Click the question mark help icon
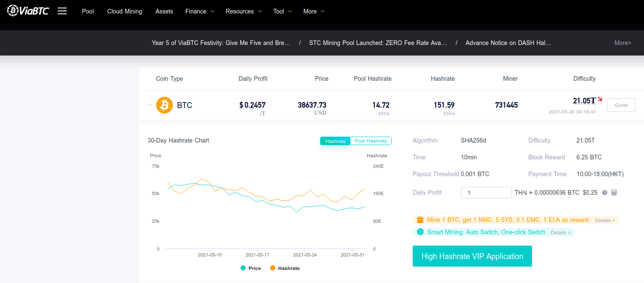Viewport: 644px width, 283px height. 604,193
